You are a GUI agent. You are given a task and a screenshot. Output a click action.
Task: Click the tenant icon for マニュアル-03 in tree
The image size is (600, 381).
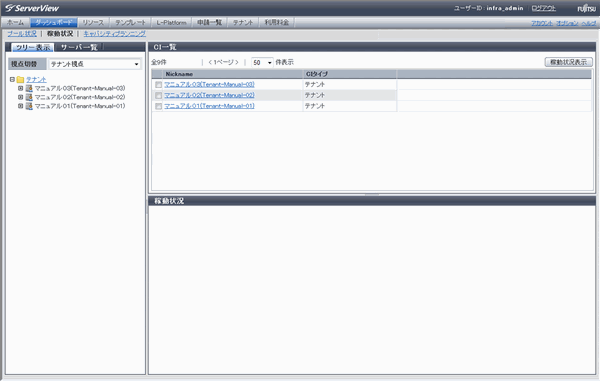[29, 88]
